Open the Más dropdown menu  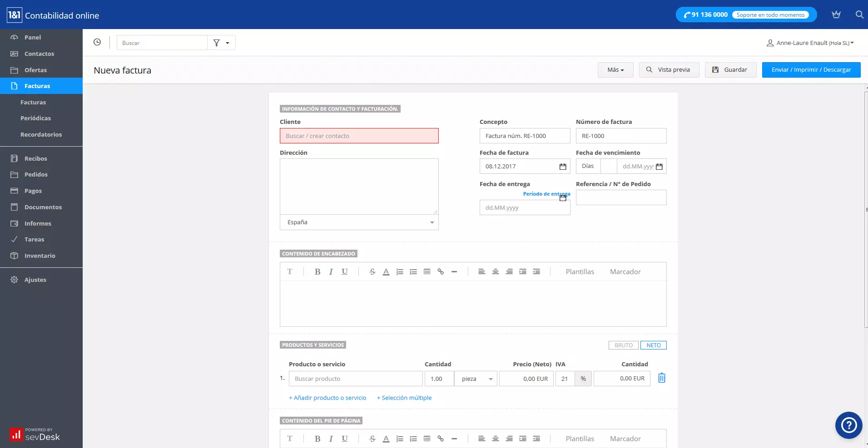tap(615, 69)
